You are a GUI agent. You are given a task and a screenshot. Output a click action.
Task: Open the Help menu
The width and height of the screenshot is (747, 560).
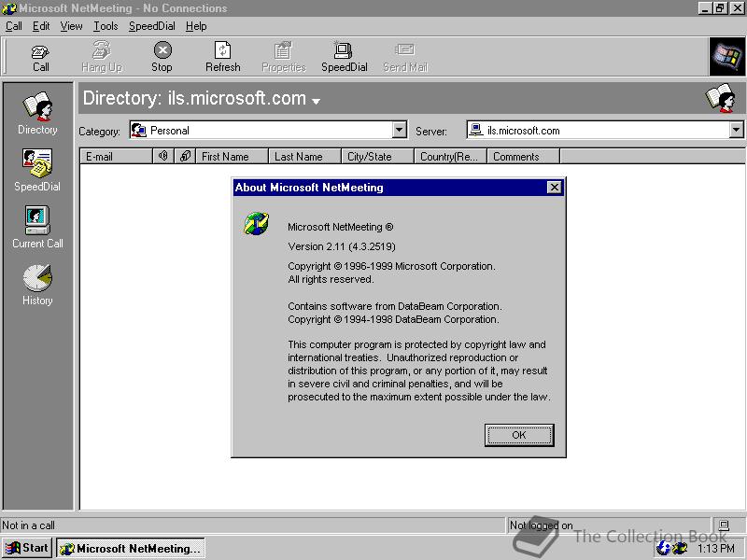[x=196, y=26]
